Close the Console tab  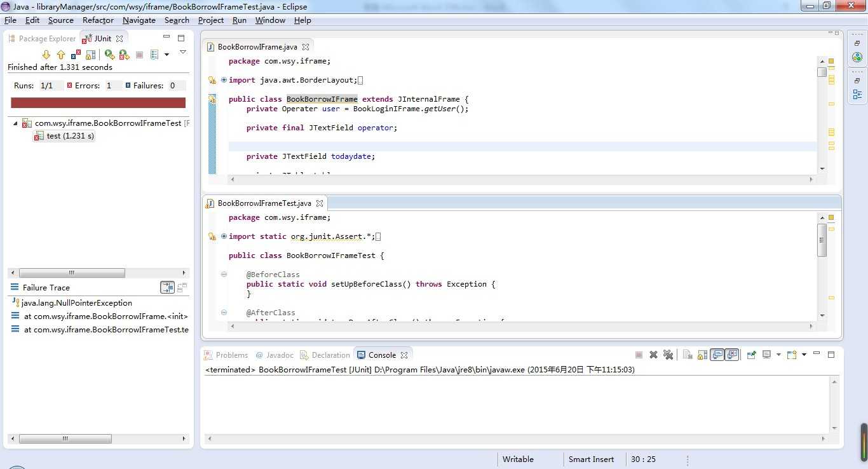tap(404, 355)
